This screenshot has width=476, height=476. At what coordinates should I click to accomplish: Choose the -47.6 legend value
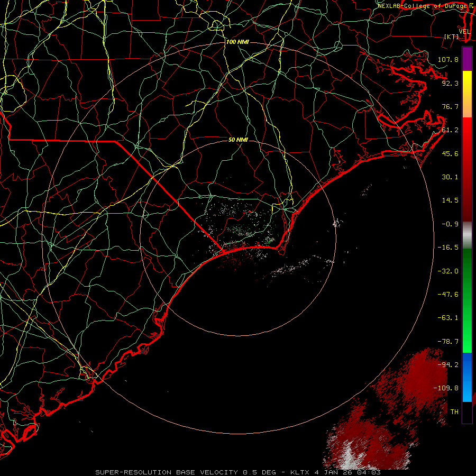tap(448, 295)
